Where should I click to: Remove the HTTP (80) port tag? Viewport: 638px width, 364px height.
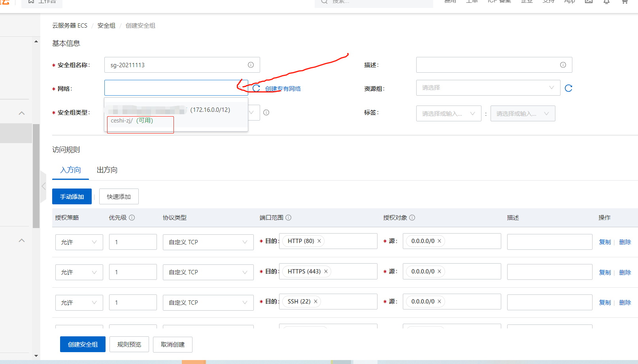pos(319,241)
